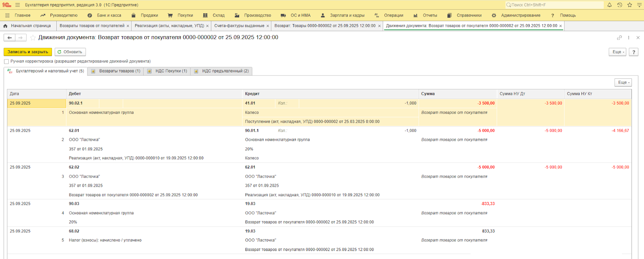The width and height of the screenshot is (644, 259).
Task: Open the Возвраты товаров (1) tab
Action: pos(116,71)
